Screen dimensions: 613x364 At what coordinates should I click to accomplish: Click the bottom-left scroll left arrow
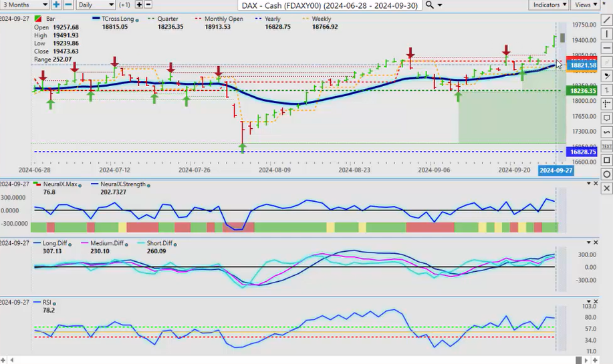12,360
